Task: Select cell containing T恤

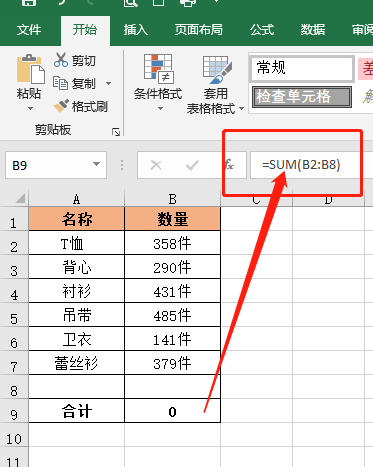Action: pos(77,243)
